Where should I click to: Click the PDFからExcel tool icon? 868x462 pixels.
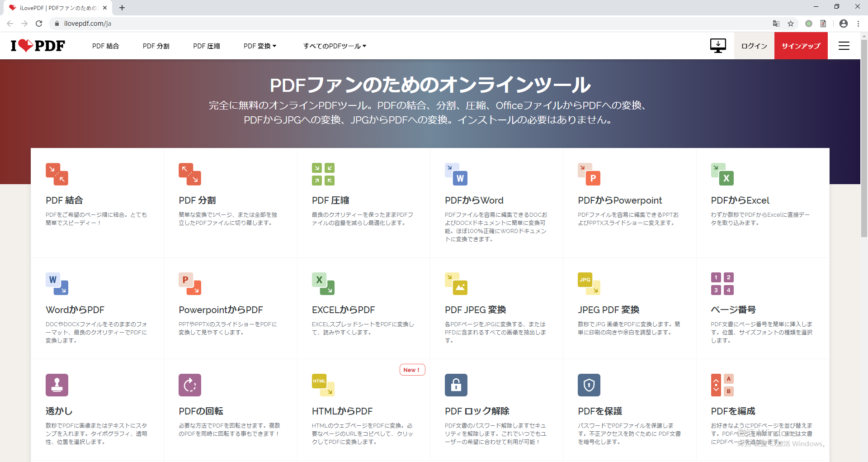[x=722, y=174]
